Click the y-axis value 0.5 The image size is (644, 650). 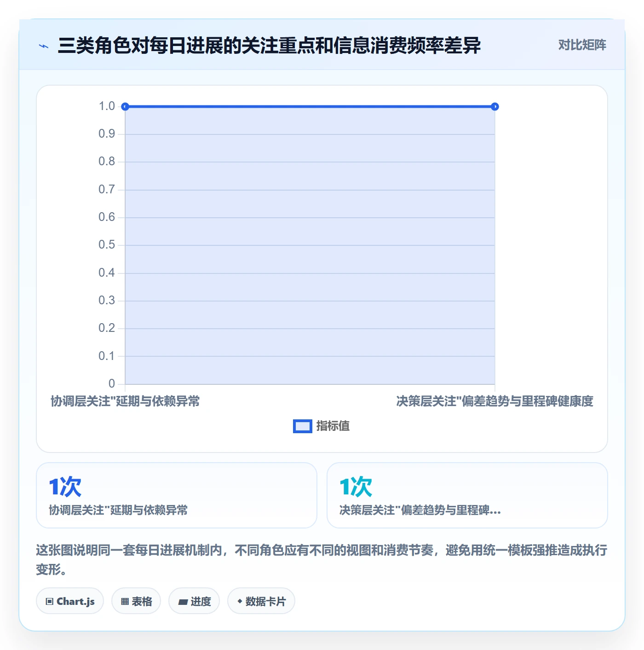point(107,245)
